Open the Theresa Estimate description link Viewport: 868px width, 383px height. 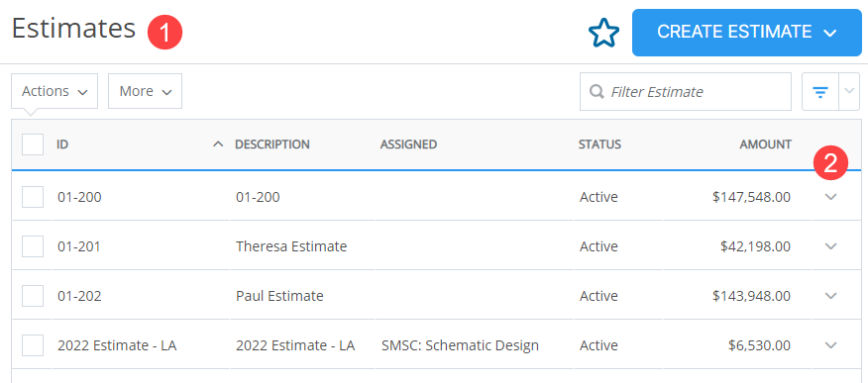click(291, 246)
